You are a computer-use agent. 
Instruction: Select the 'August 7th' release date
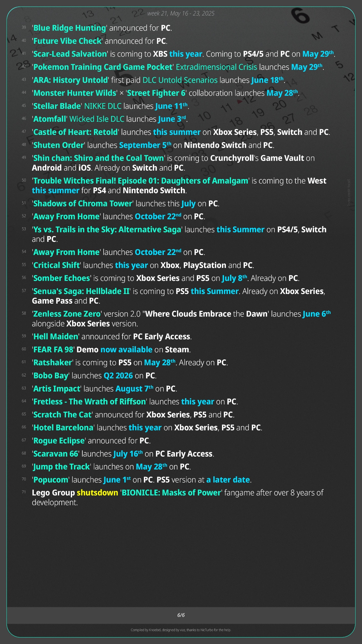tap(135, 389)
